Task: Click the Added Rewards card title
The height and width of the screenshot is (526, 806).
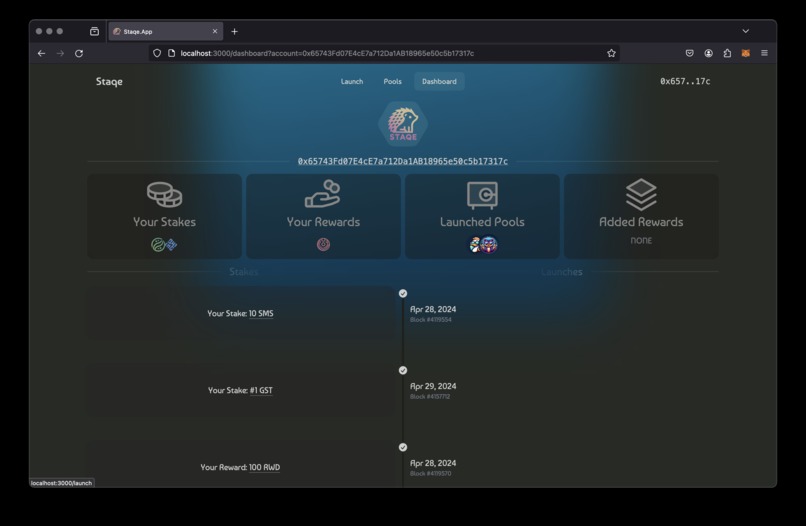Action: (x=641, y=222)
